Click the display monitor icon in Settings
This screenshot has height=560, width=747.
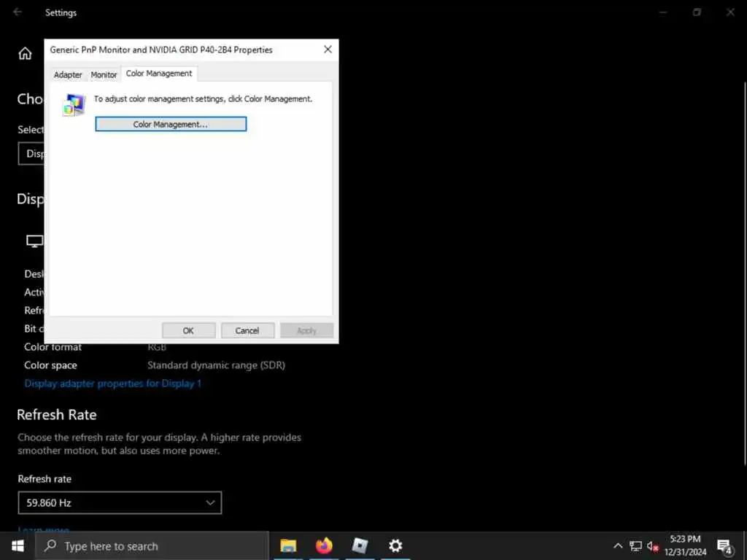click(x=34, y=241)
